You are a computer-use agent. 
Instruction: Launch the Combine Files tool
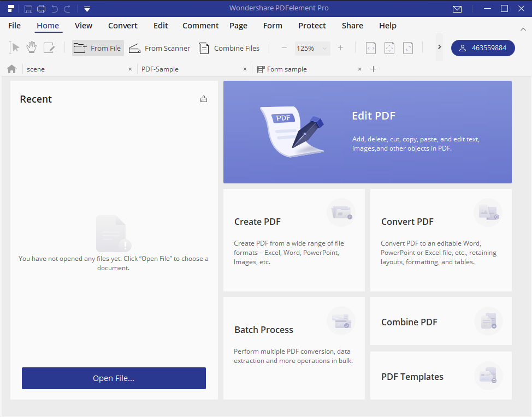click(x=229, y=48)
